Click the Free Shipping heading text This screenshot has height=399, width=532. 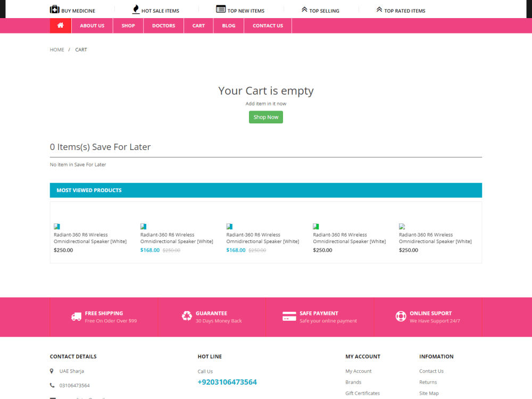coord(104,313)
